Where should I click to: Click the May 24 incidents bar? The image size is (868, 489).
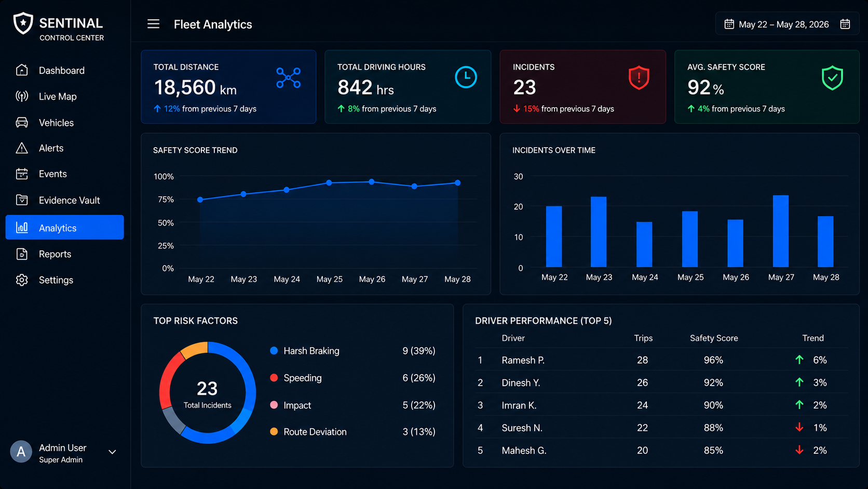point(644,245)
